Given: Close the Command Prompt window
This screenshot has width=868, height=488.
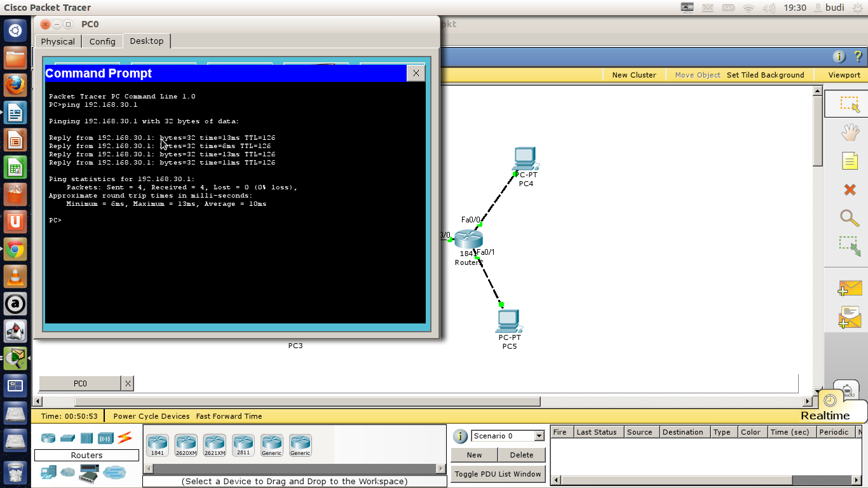Looking at the screenshot, I should tap(416, 73).
